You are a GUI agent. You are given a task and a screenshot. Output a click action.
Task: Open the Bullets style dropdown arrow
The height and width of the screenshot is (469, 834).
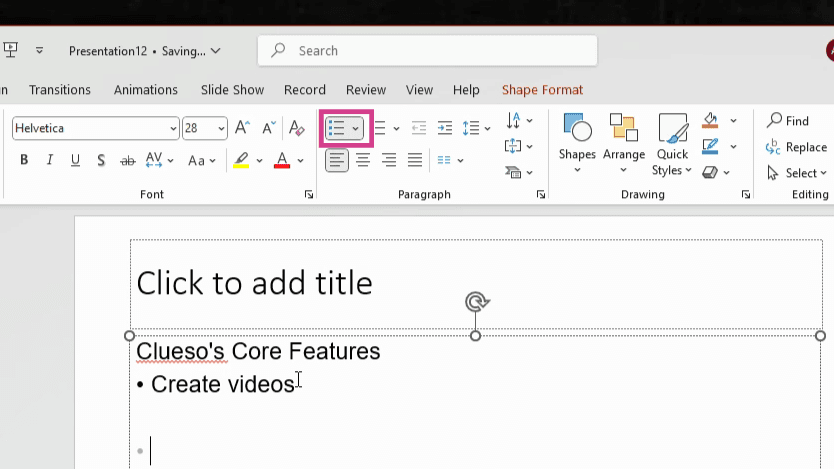tap(355, 128)
